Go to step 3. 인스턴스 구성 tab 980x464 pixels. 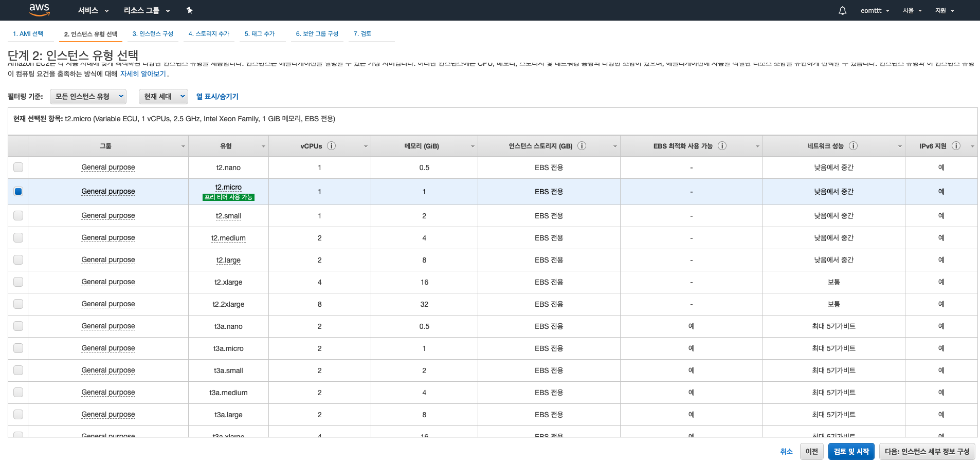coord(153,34)
